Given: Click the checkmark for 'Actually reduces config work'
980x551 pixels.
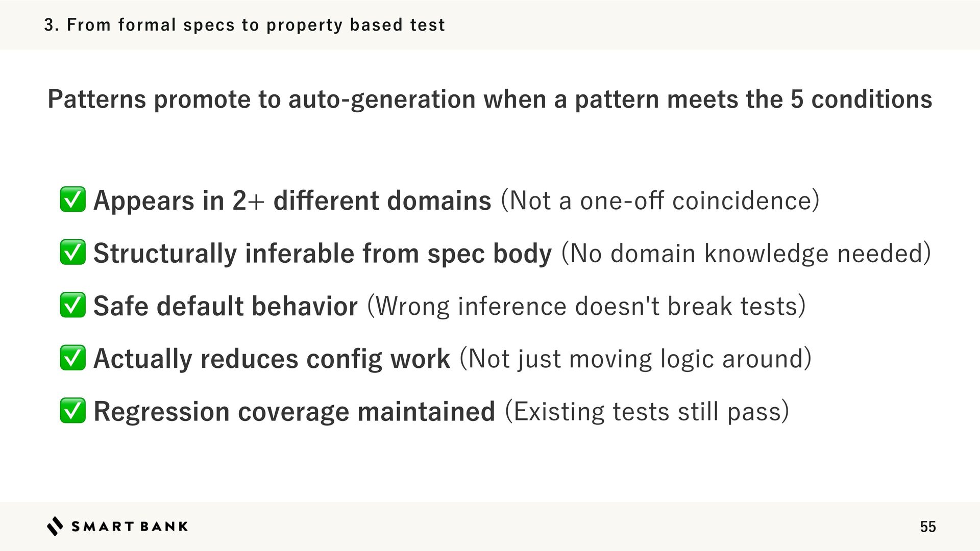Looking at the screenshot, I should [x=72, y=358].
